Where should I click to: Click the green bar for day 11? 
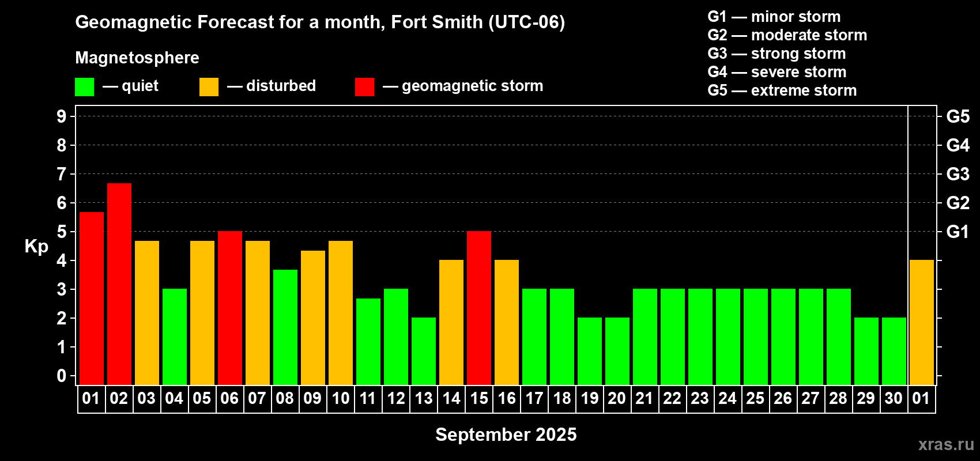click(x=368, y=342)
